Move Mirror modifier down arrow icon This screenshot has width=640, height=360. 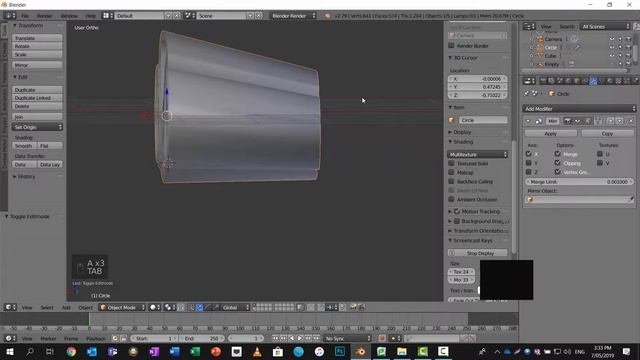(x=619, y=121)
